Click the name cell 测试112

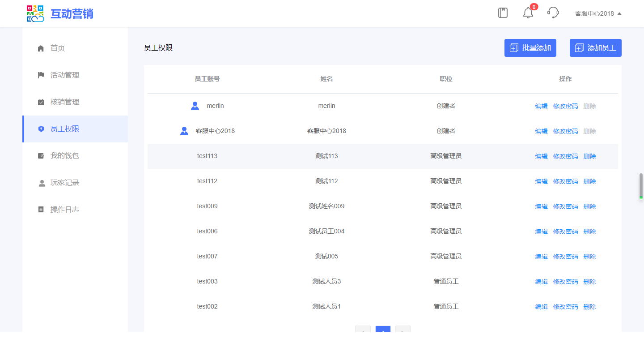326,181
